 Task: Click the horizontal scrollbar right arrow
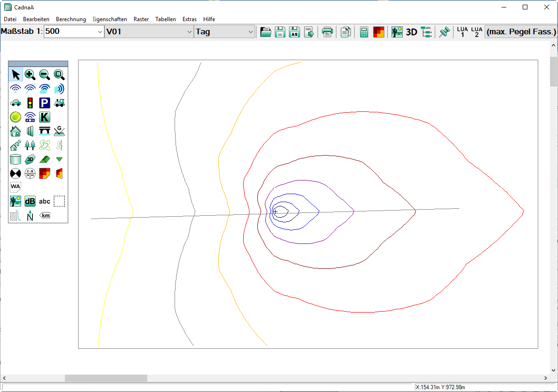546,378
